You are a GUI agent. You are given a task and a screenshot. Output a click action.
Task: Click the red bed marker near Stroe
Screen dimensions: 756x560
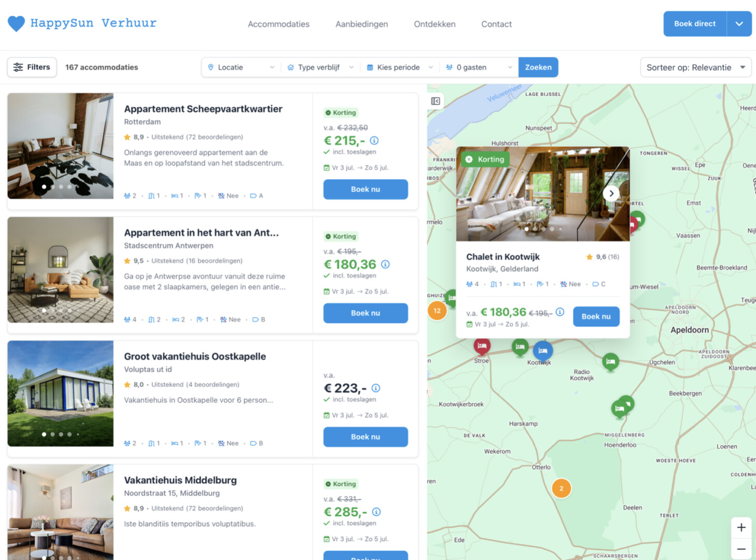tap(482, 346)
